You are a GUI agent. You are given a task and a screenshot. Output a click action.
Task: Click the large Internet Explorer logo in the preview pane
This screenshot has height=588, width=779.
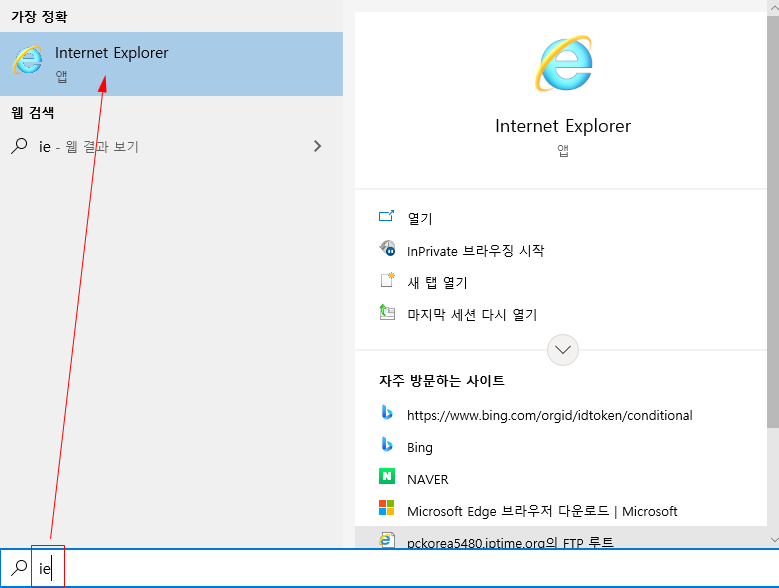pyautogui.click(x=563, y=64)
